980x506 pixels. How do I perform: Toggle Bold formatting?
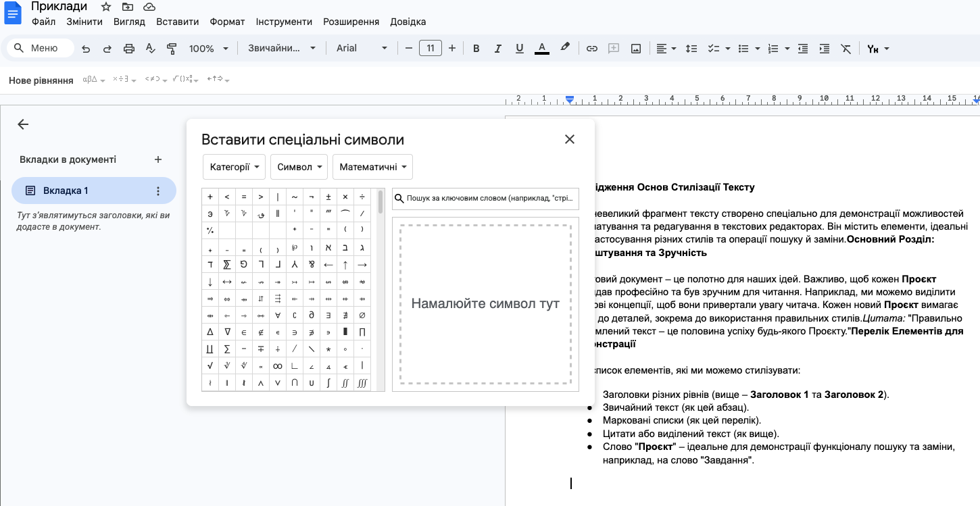[x=476, y=49]
